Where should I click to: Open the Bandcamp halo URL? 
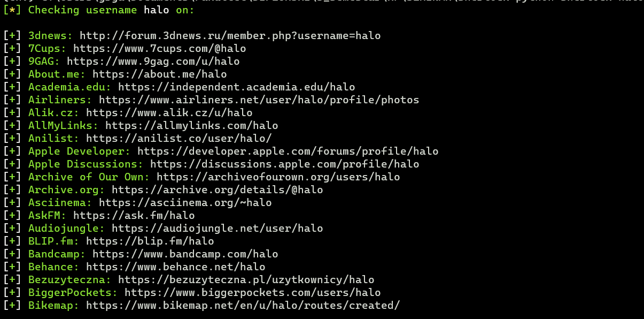185,254
